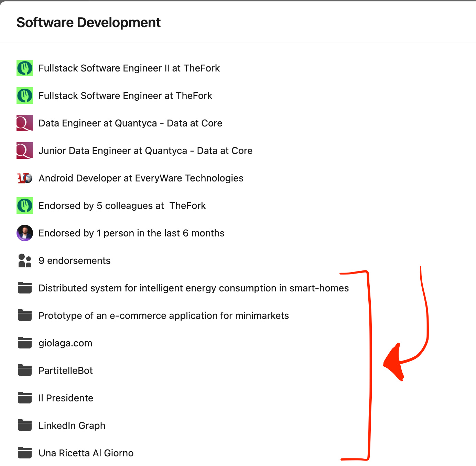Click profile photo beside Endorsed by 1 person
Image resolution: width=476 pixels, height=466 pixels.
click(x=25, y=233)
